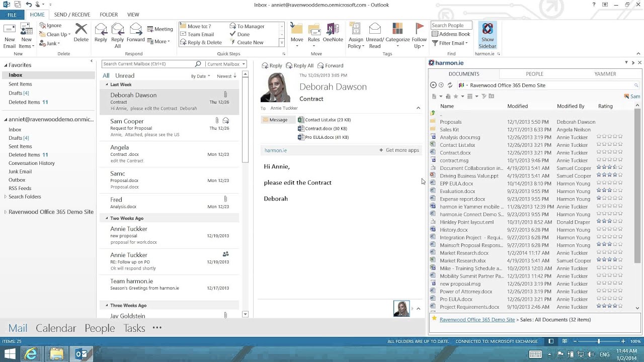This screenshot has width=644, height=362.
Task: Click Undo in quick access toolbar
Action: tap(29, 5)
